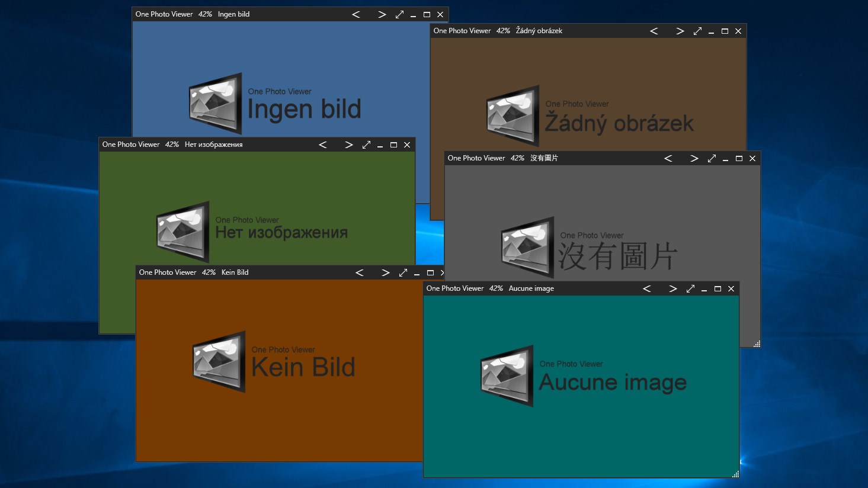Open fullscreen mode in the Žádný obrázek window

pyautogui.click(x=698, y=31)
